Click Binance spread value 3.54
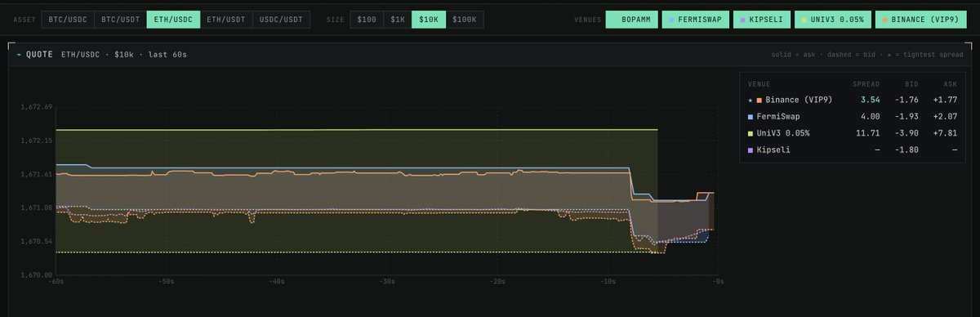 871,100
